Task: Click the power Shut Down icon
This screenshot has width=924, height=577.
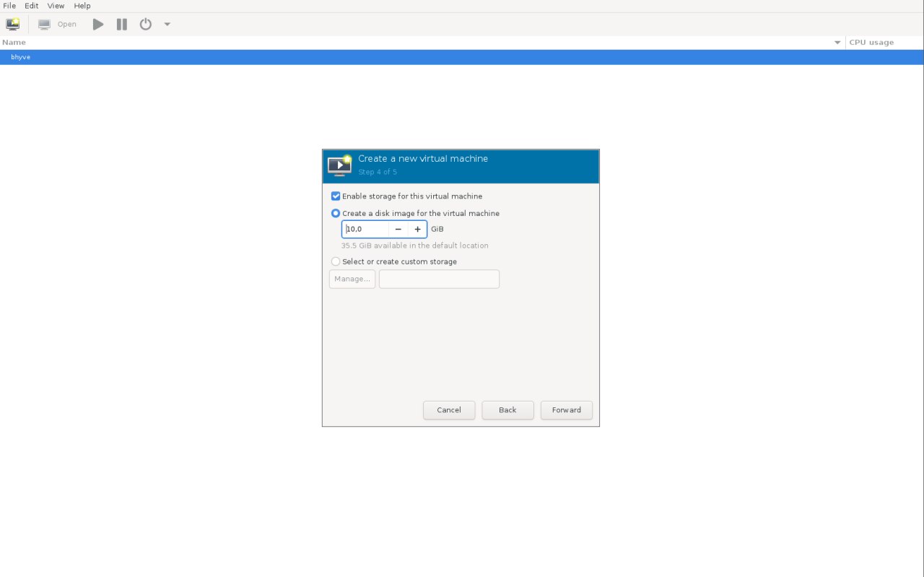Action: point(146,24)
